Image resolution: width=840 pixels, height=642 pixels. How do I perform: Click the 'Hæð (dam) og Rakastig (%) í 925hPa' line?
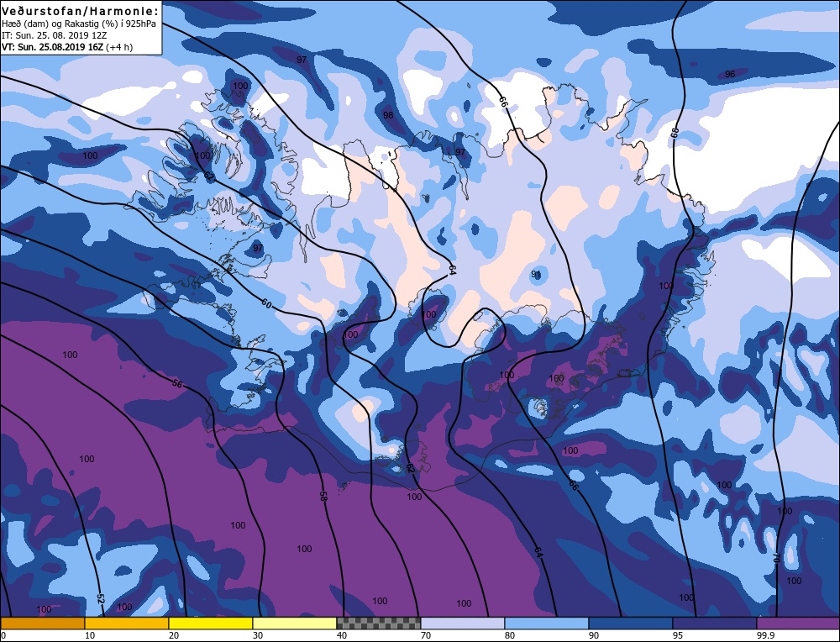coord(79,24)
